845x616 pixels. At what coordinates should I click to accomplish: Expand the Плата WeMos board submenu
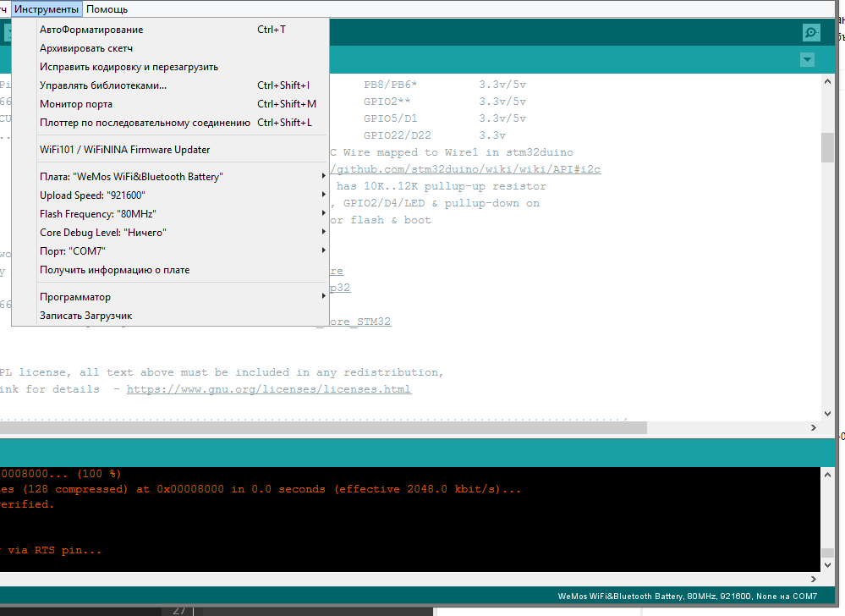pos(170,177)
